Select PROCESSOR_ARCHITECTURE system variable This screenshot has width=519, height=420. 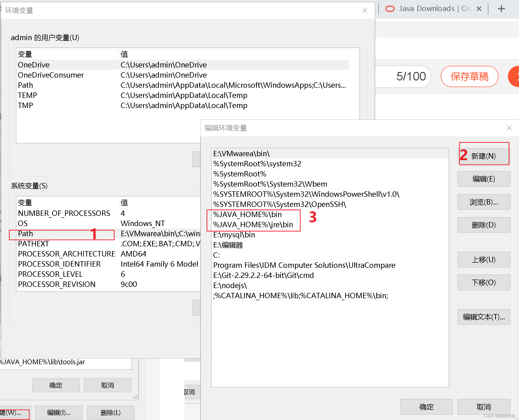coord(108,254)
